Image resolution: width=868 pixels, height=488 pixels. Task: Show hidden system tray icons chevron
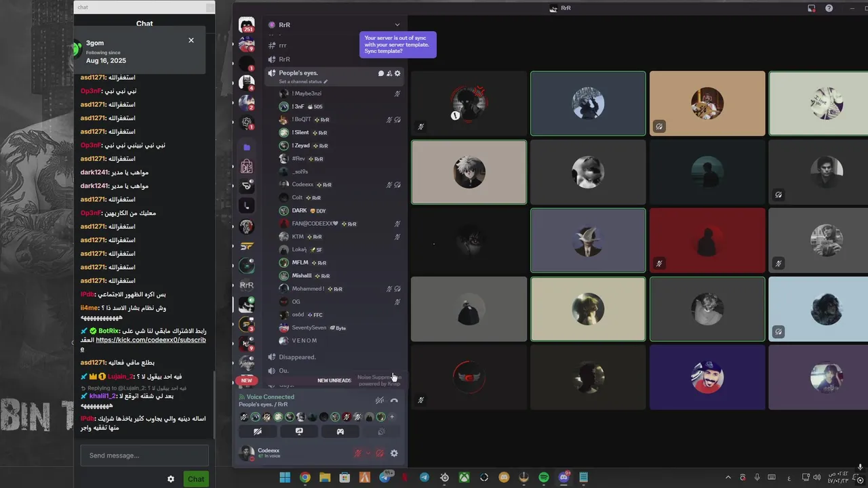tap(728, 478)
